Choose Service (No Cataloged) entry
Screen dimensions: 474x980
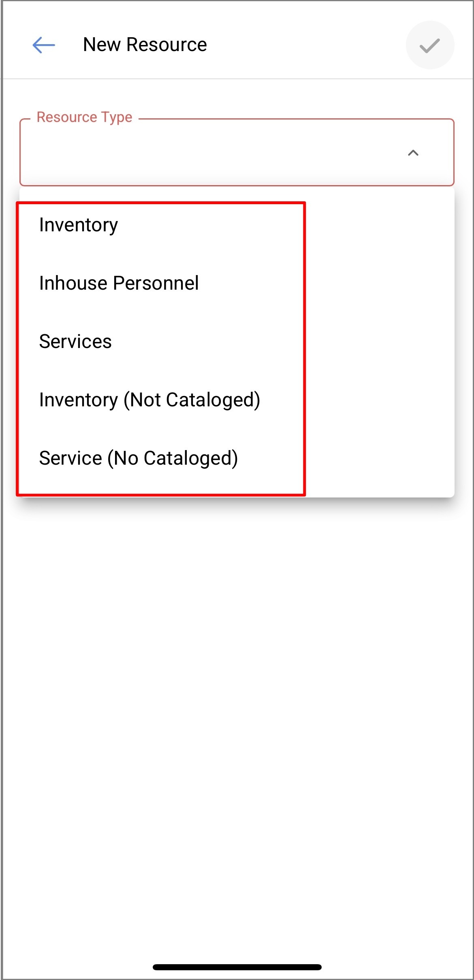[138, 458]
